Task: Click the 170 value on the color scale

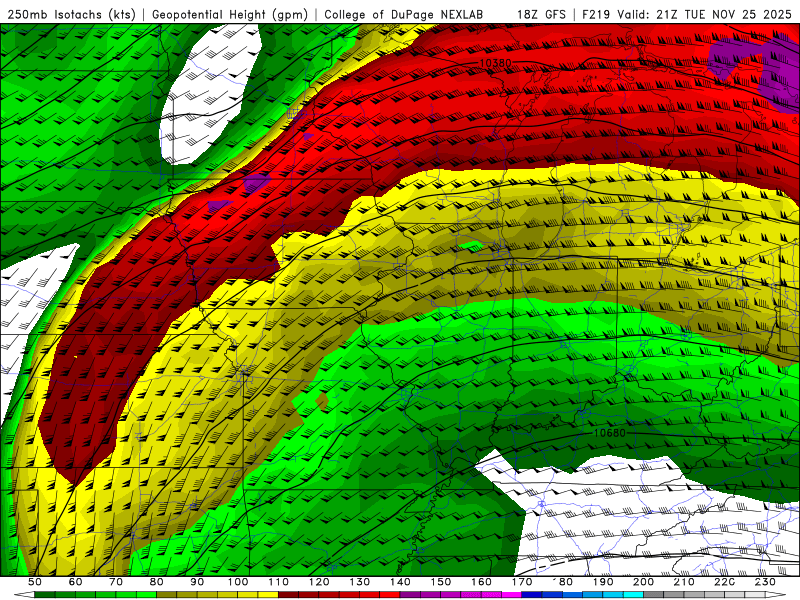Action: pos(522,582)
